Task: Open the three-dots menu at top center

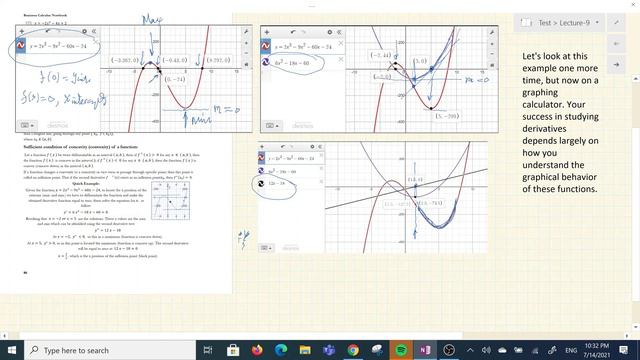Action: [x=312, y=6]
